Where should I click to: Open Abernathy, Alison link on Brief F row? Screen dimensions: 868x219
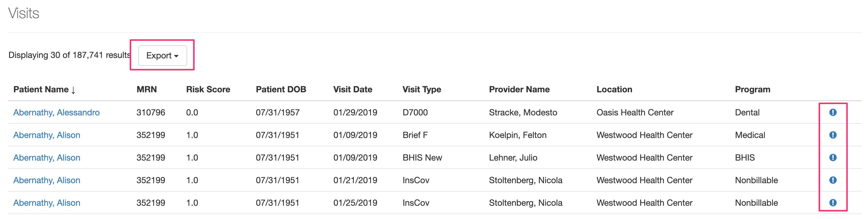[x=46, y=135]
